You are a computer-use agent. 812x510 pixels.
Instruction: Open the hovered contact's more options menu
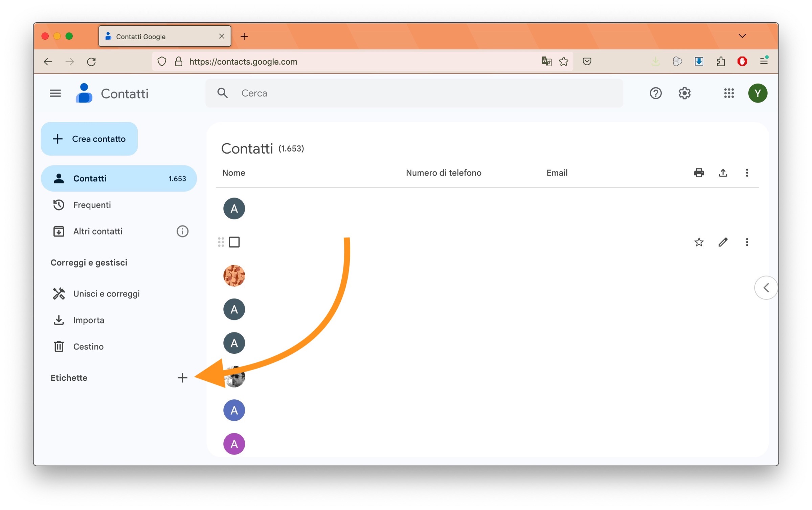[x=747, y=242]
